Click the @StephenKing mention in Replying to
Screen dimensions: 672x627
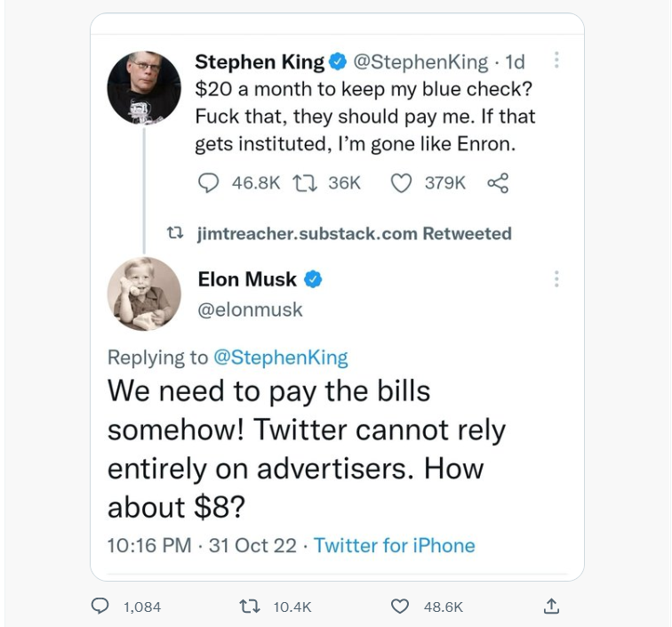[281, 358]
